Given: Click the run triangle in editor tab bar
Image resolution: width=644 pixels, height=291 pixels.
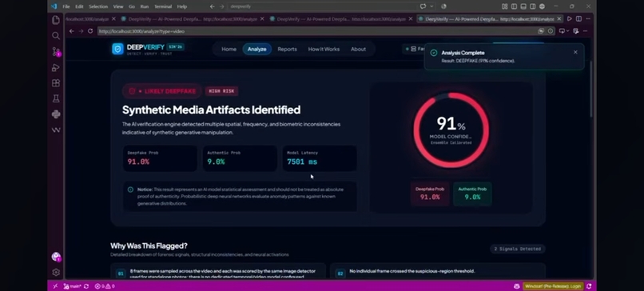Looking at the screenshot, I should tap(569, 19).
